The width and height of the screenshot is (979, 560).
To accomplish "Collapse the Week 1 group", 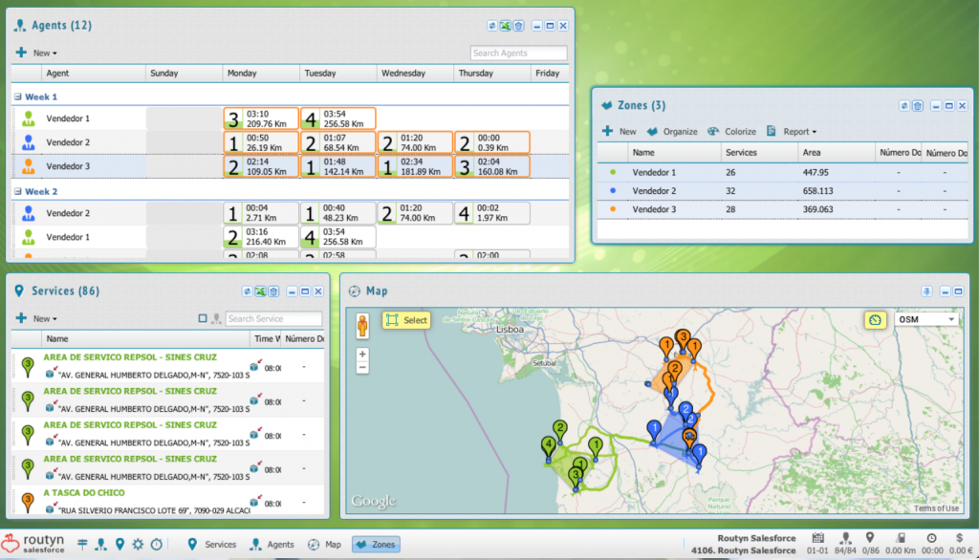I will [17, 97].
